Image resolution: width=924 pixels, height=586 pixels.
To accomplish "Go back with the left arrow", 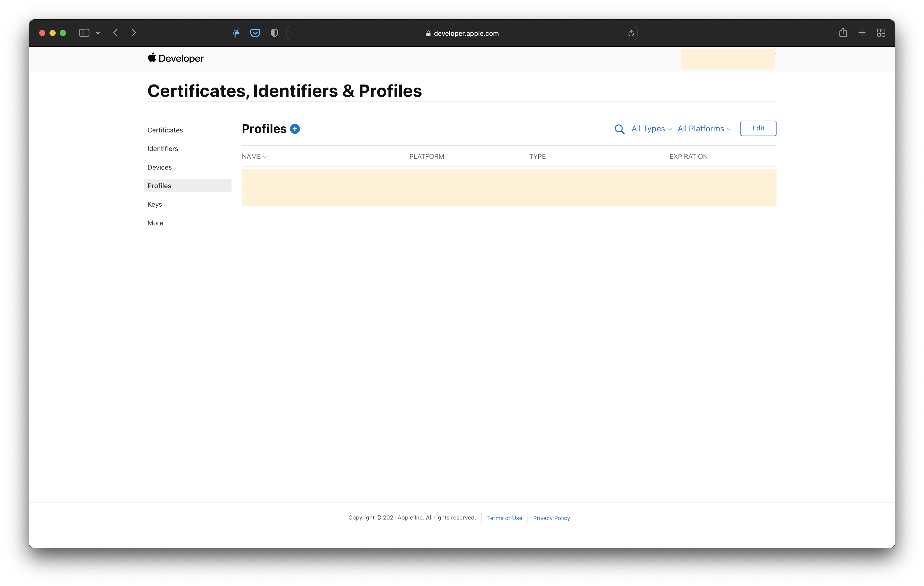I will pyautogui.click(x=115, y=33).
